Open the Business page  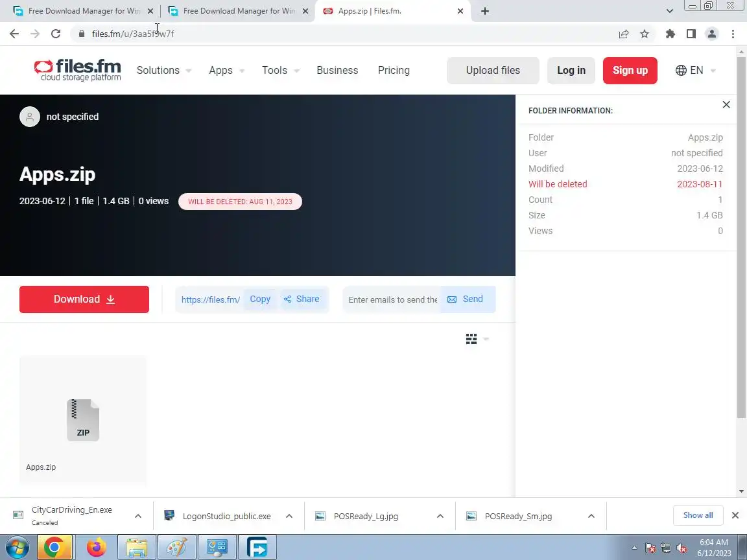pos(337,71)
